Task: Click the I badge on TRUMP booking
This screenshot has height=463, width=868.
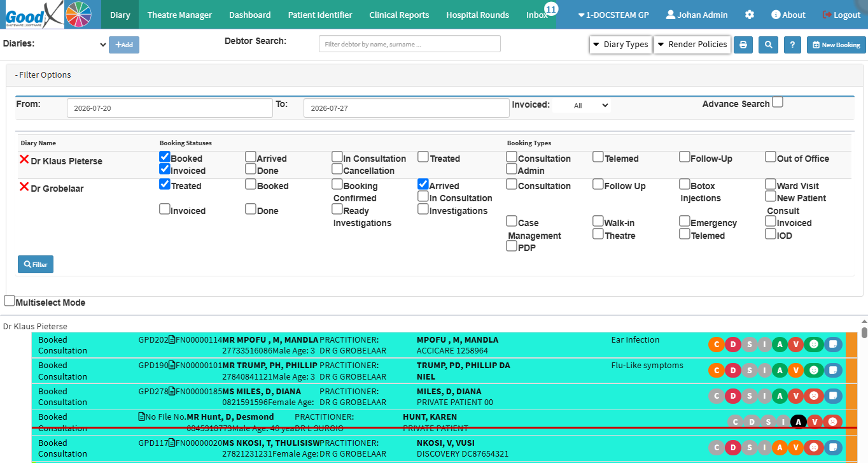Action: pyautogui.click(x=764, y=370)
